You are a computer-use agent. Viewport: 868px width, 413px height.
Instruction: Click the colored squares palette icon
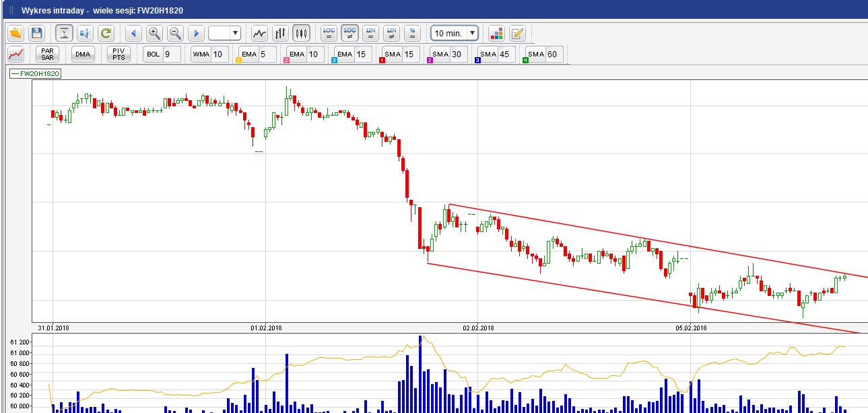(496, 33)
